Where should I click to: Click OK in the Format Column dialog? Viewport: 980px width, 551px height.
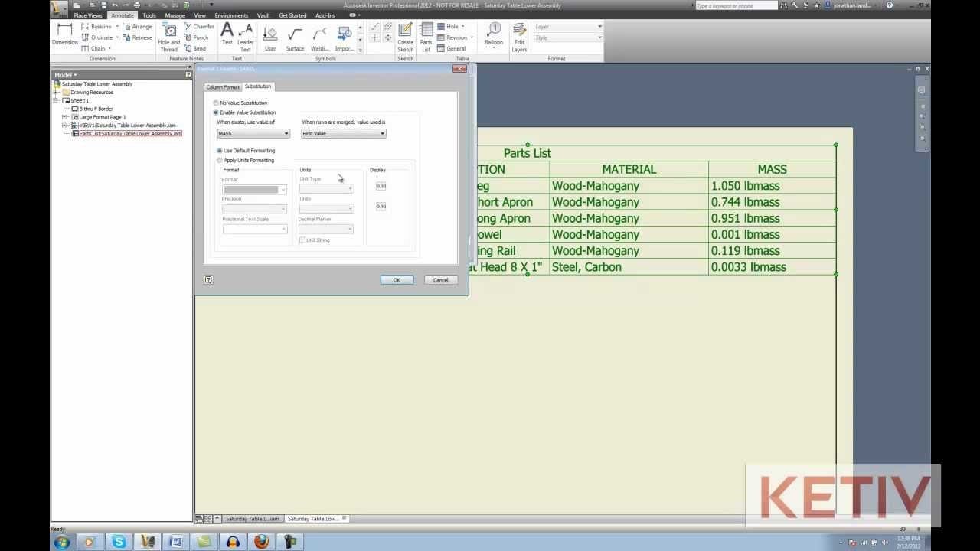click(397, 280)
